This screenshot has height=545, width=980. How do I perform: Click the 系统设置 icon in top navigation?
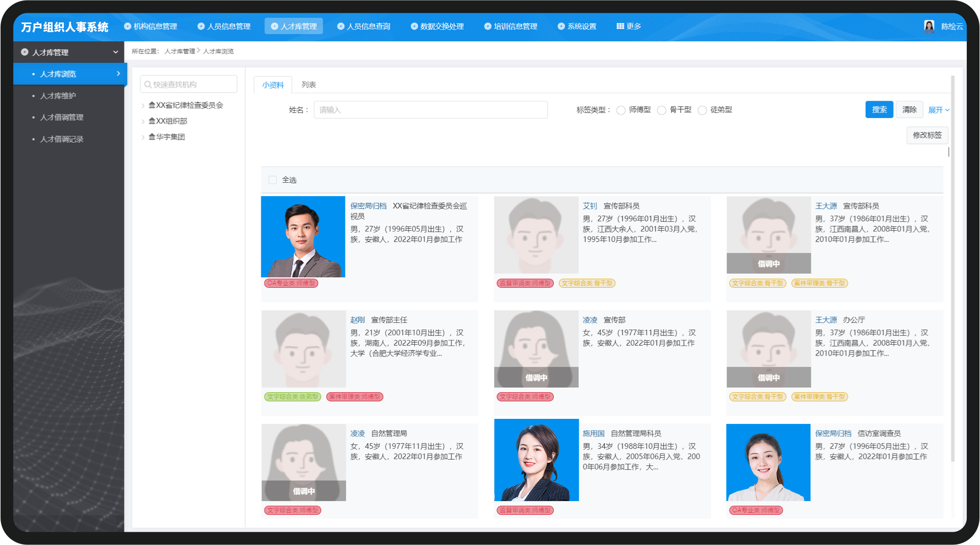click(561, 26)
